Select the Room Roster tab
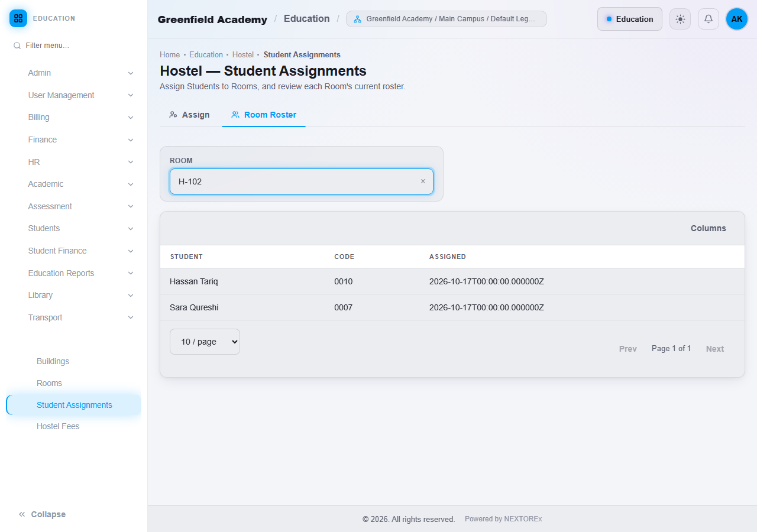Screen dimensions: 757x532 [264, 115]
